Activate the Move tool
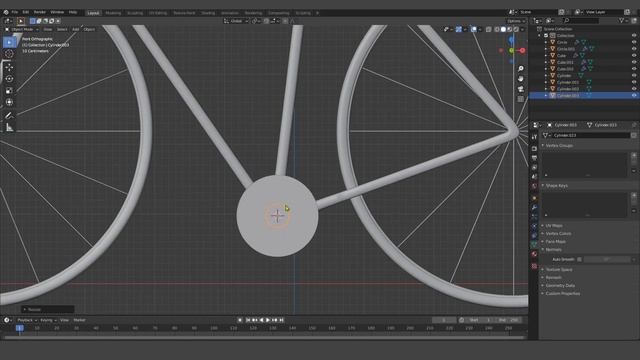The width and height of the screenshot is (640, 360). click(9, 67)
